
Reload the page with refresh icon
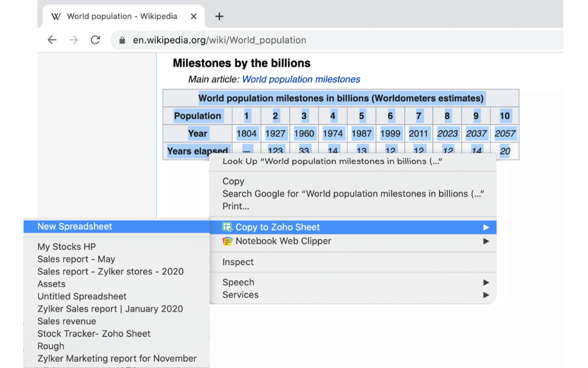pyautogui.click(x=95, y=40)
